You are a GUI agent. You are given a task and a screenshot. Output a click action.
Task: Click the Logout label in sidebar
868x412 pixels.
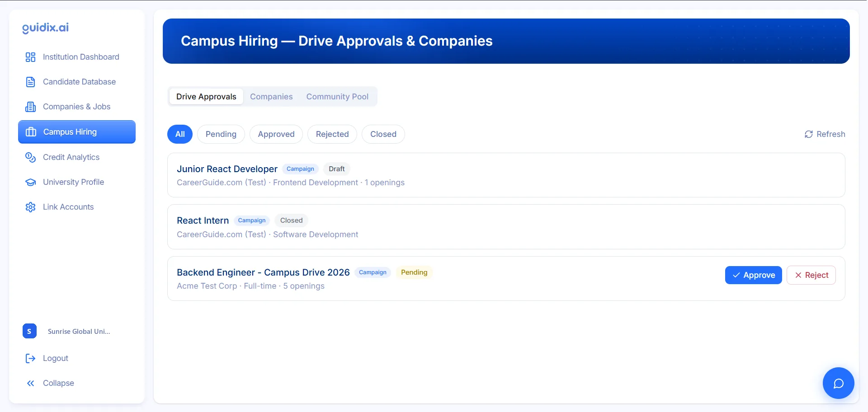56,358
